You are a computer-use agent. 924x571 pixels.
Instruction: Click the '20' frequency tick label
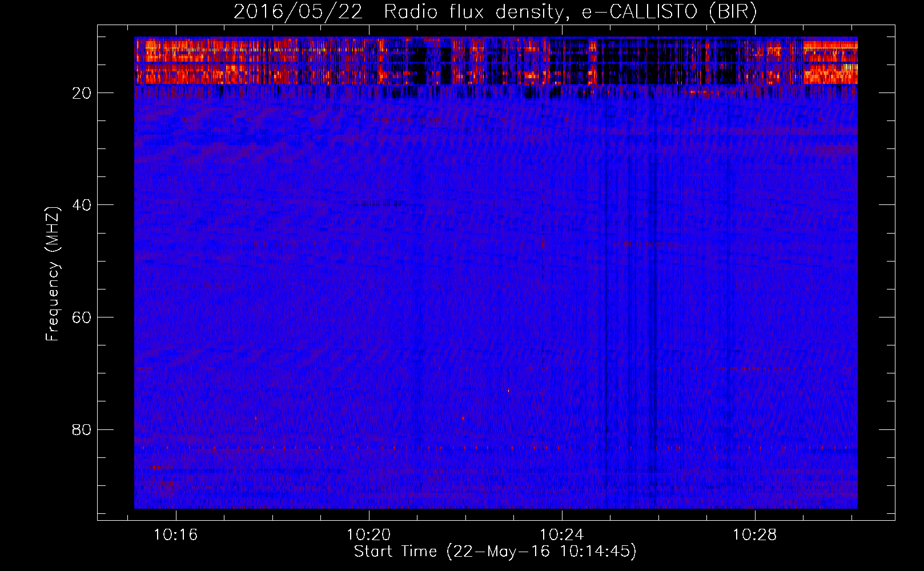point(82,93)
